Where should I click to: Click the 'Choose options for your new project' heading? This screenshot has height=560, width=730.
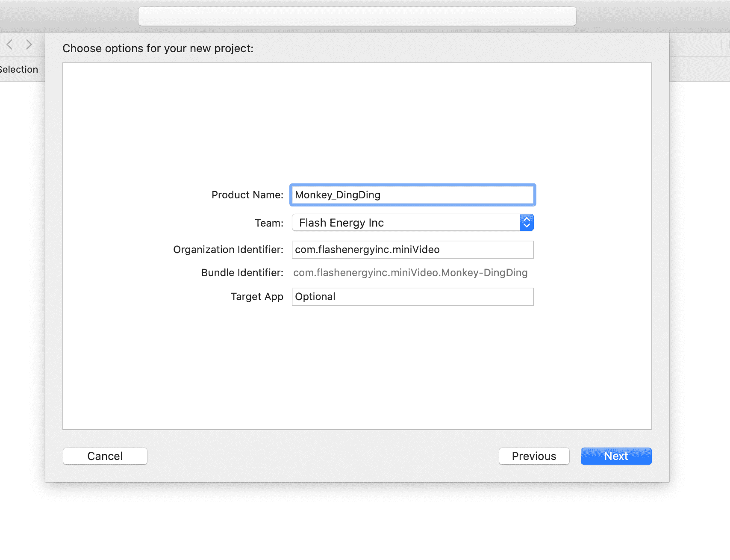point(158,48)
